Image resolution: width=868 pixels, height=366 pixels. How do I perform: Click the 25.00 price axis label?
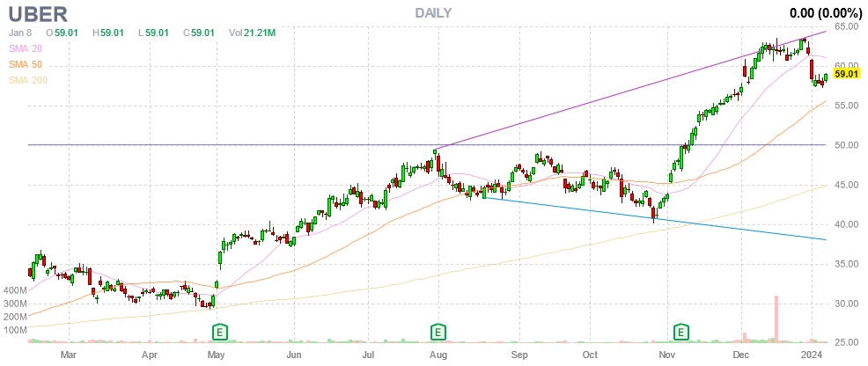(x=847, y=343)
